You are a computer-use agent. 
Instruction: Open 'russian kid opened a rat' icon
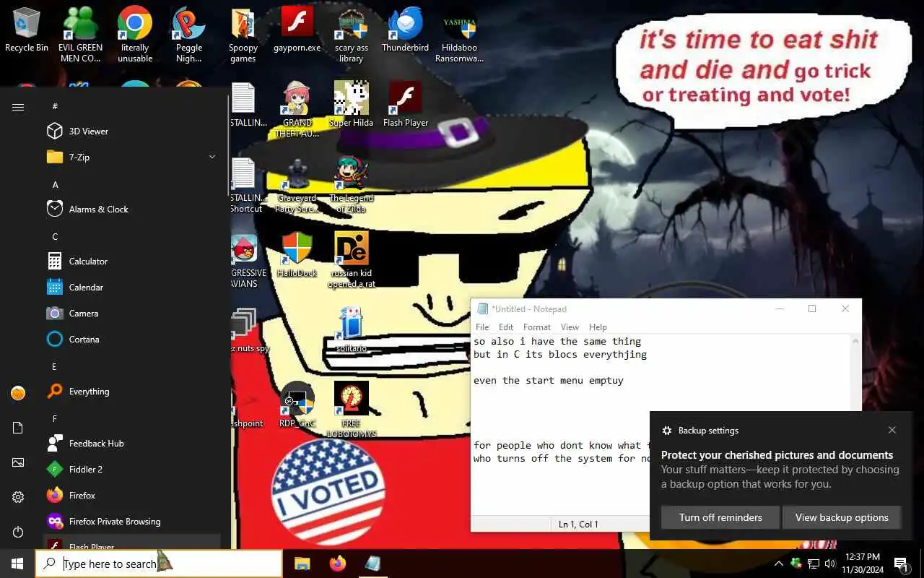point(352,260)
